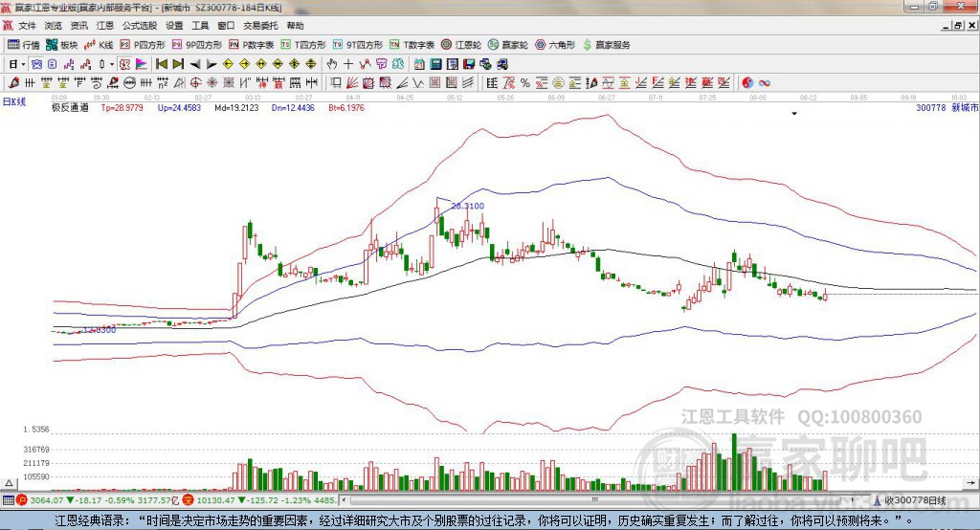Click the up-triangle volume panel expander
The height and width of the screenshot is (530, 980).
coord(9,483)
